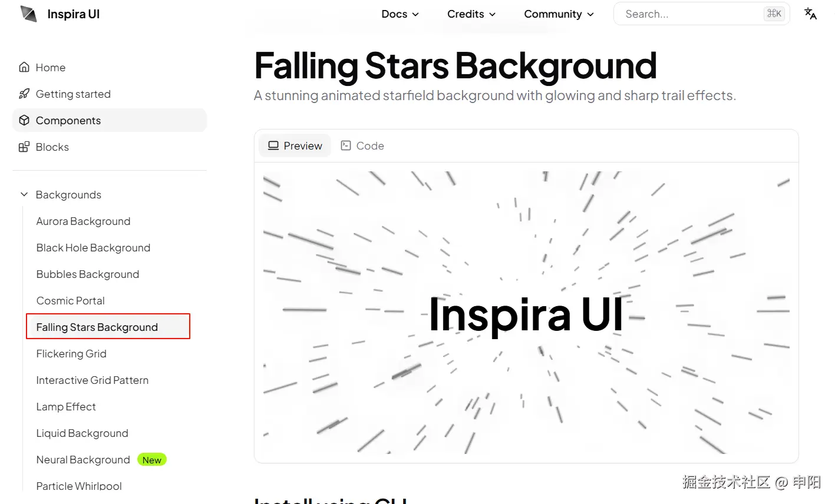The image size is (835, 504).
Task: Switch to the Code tab
Action: point(363,145)
